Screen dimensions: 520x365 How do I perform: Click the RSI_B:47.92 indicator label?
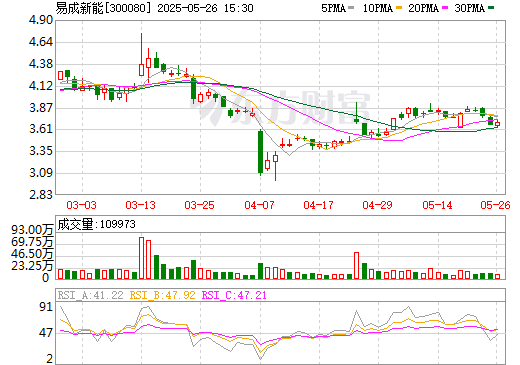(162, 295)
